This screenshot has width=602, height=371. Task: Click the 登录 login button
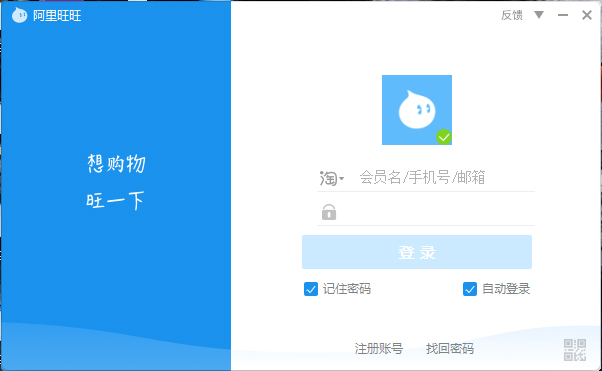[417, 252]
